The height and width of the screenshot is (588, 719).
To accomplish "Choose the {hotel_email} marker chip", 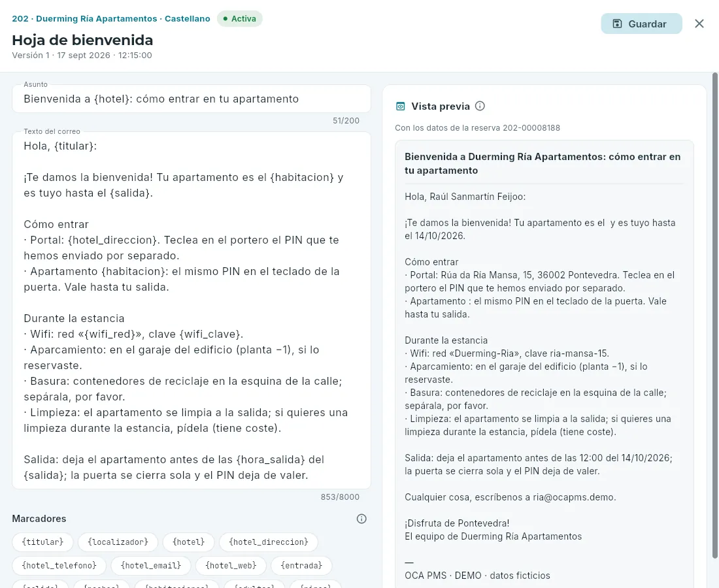I will click(x=151, y=566).
